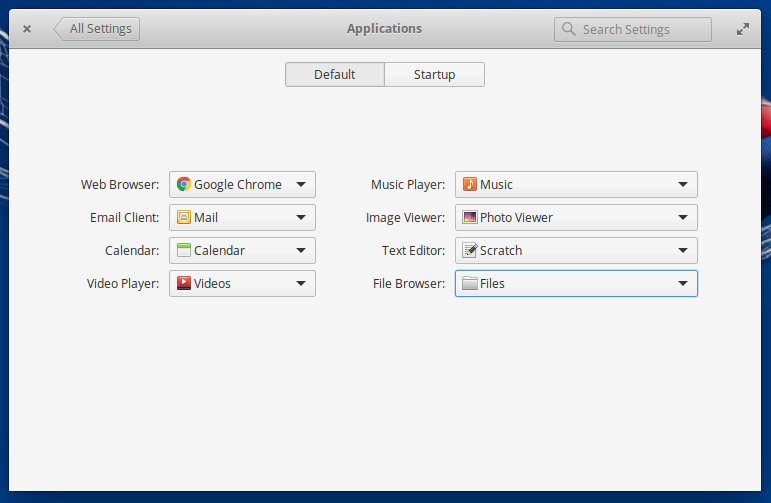Click the Photo Viewer icon
The width and height of the screenshot is (771, 503).
click(x=470, y=217)
